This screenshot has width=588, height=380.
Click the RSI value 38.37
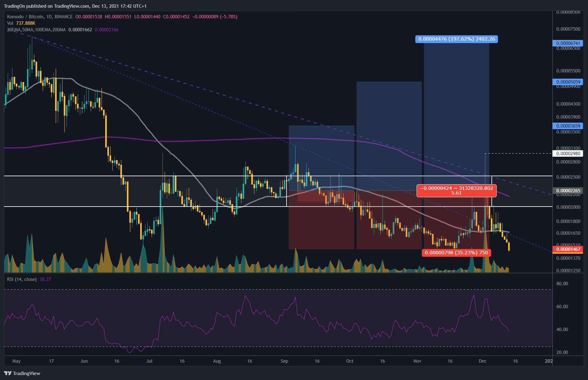45,279
